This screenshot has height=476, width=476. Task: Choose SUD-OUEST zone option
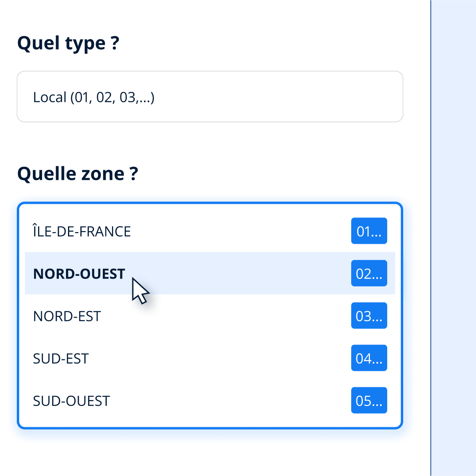coord(71,401)
